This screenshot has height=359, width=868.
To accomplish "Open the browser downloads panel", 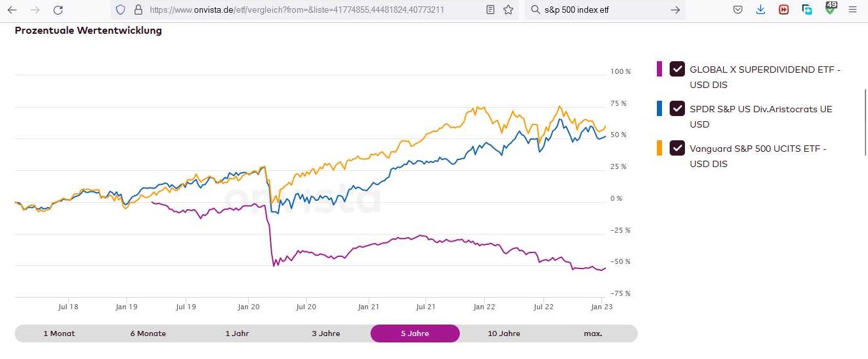I will [x=760, y=10].
